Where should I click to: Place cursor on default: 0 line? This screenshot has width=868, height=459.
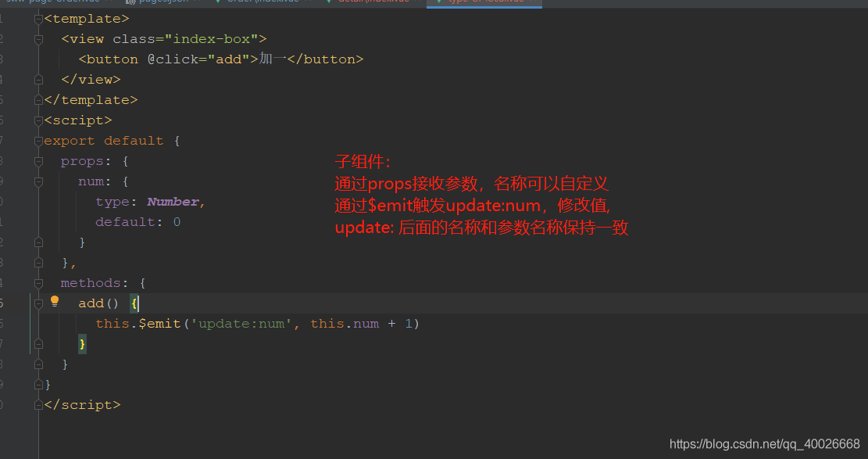point(138,222)
